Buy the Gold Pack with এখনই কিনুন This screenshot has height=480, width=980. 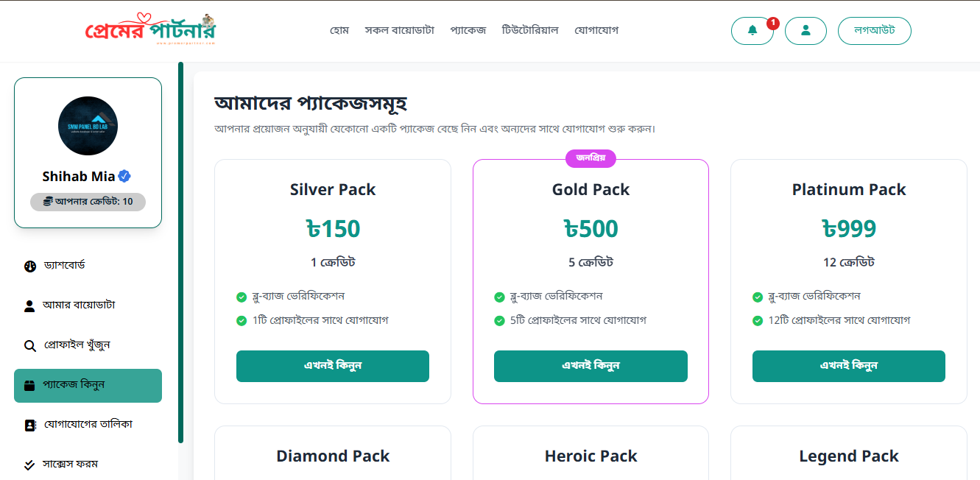tap(591, 366)
